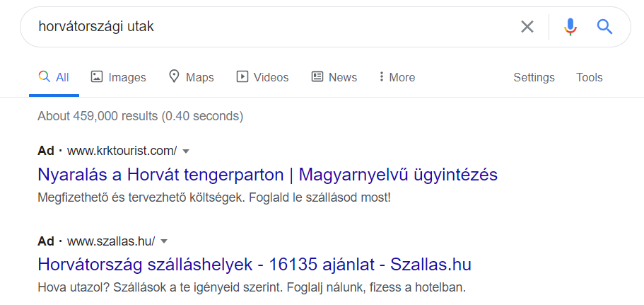Click the Videos tab play icon
The height and width of the screenshot is (305, 644).
coord(242,76)
